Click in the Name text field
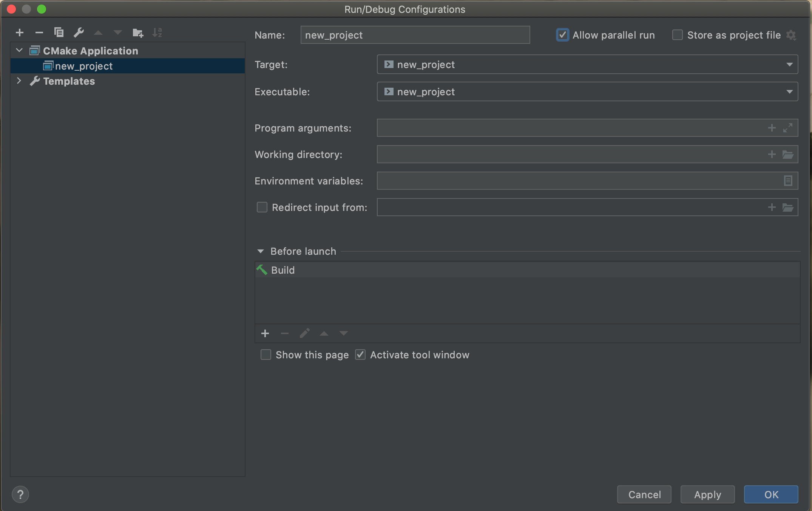Viewport: 812px width, 511px height. (x=415, y=35)
